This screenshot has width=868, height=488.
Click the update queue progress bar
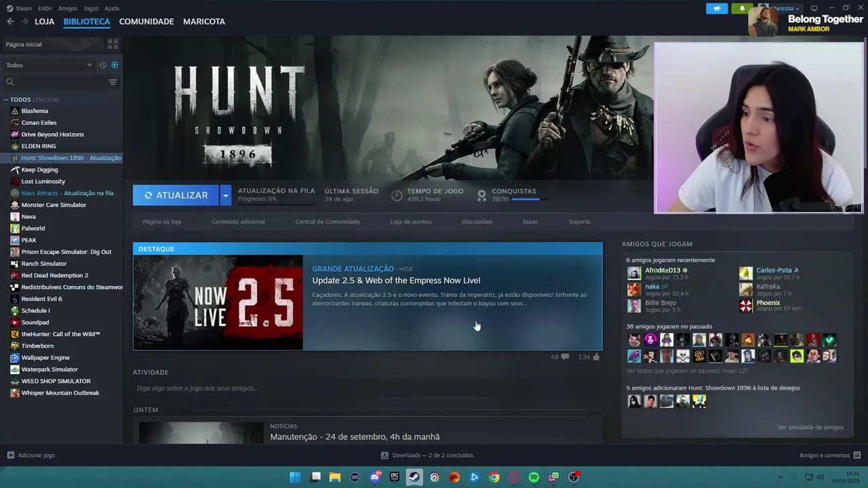tap(276, 203)
